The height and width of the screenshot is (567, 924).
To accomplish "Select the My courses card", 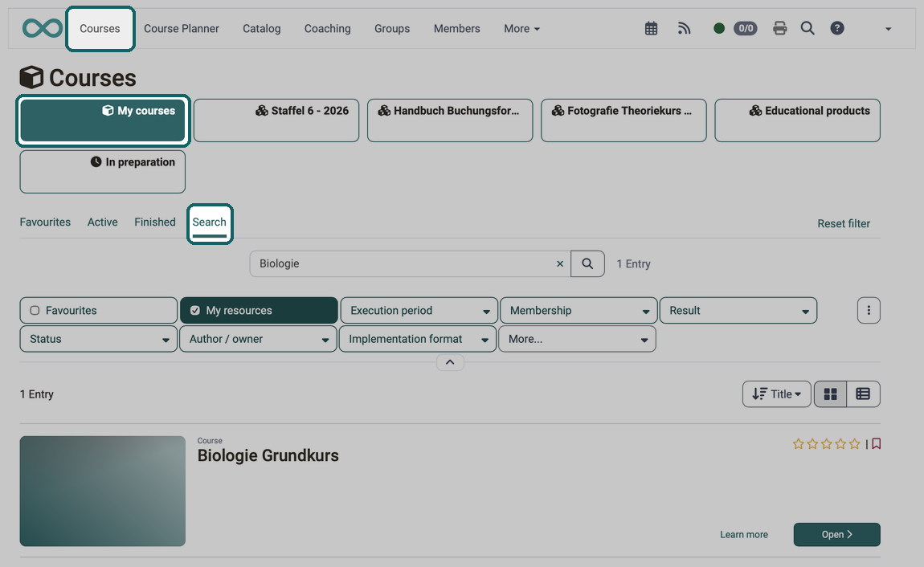I will 103,120.
